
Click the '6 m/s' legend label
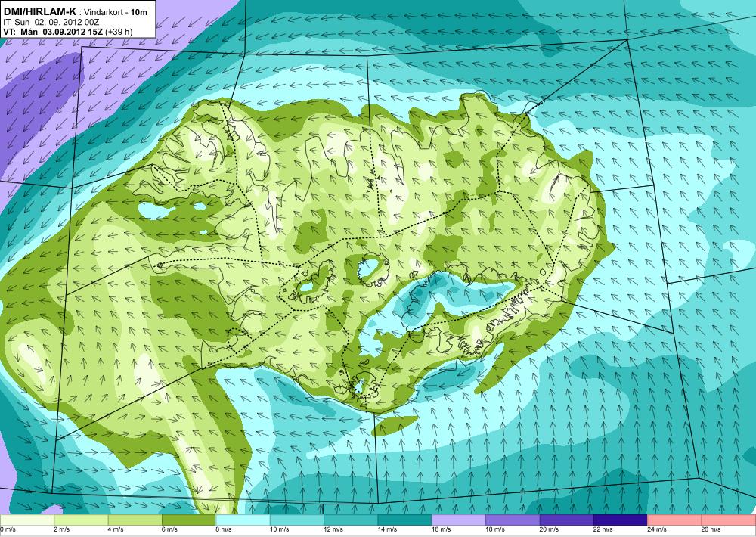[x=170, y=529]
